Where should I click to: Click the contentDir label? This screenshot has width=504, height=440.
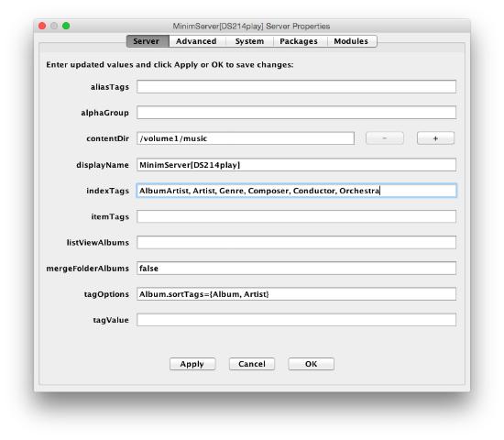click(108, 138)
